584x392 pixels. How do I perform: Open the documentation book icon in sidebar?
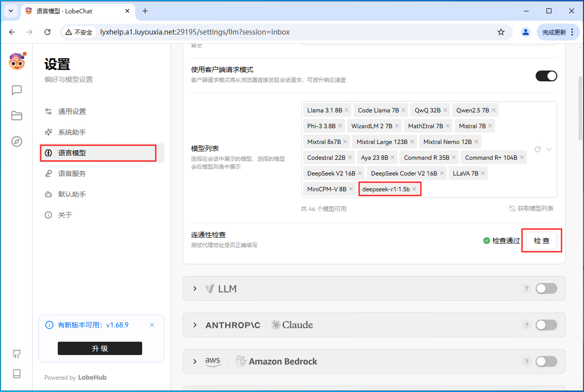(17, 373)
